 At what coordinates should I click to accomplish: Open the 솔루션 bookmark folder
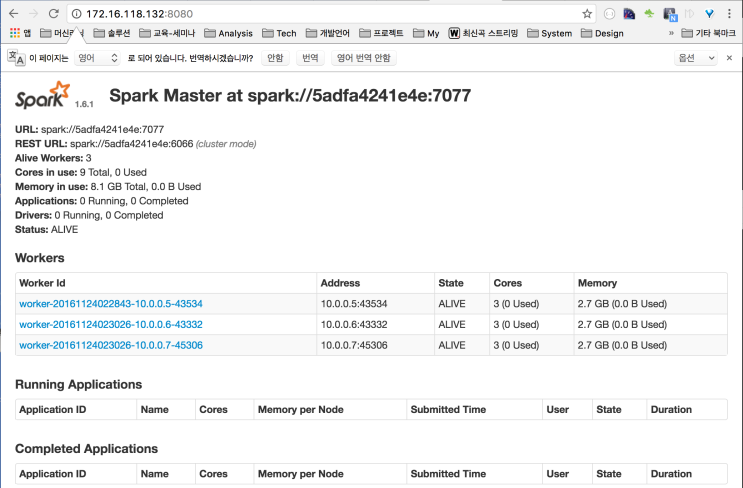[x=112, y=33]
